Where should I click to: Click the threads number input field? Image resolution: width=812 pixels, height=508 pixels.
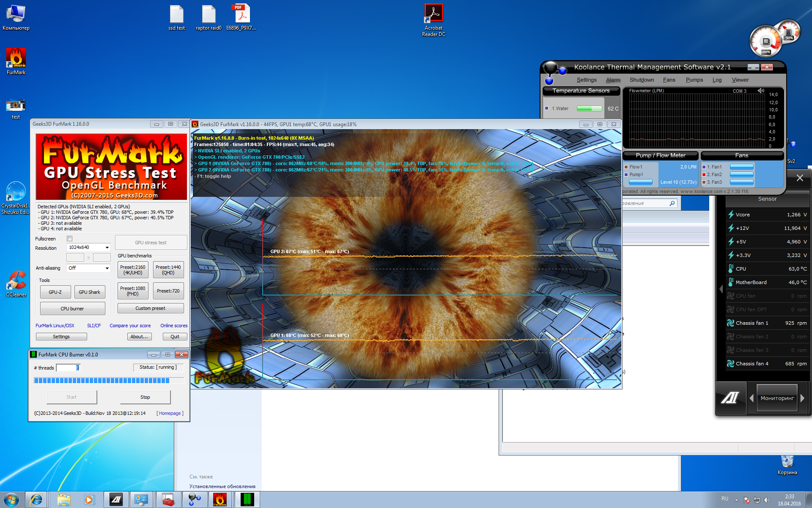tap(68, 367)
